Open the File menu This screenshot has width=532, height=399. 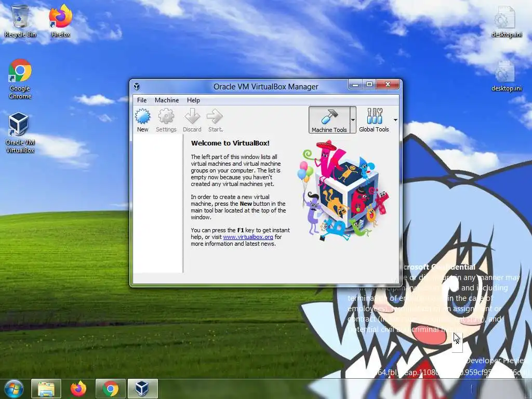point(142,100)
